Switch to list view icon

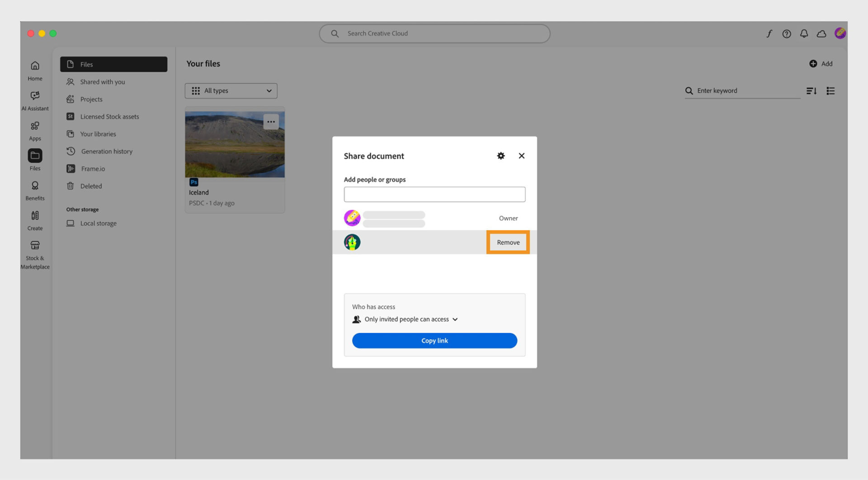pos(830,91)
